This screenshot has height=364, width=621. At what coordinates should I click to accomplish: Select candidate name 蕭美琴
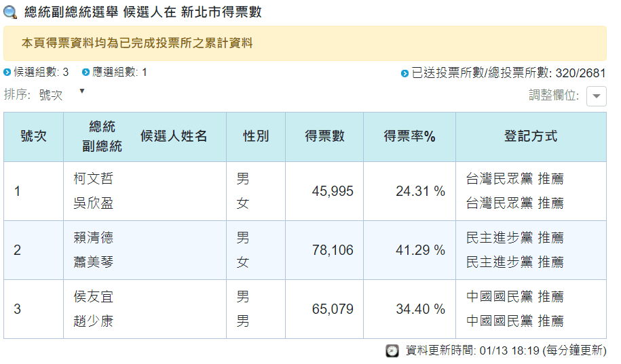pos(94,262)
